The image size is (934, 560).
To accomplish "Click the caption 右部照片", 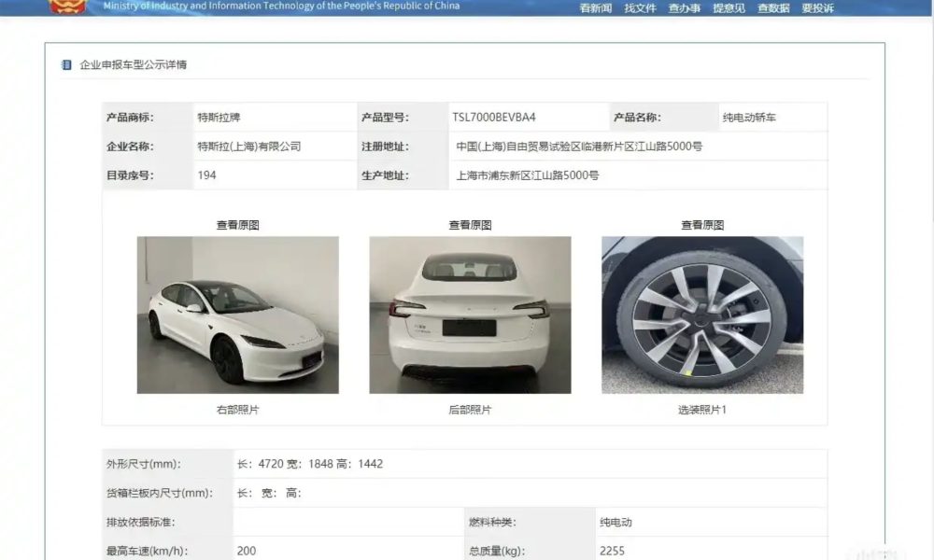I will pos(237,410).
